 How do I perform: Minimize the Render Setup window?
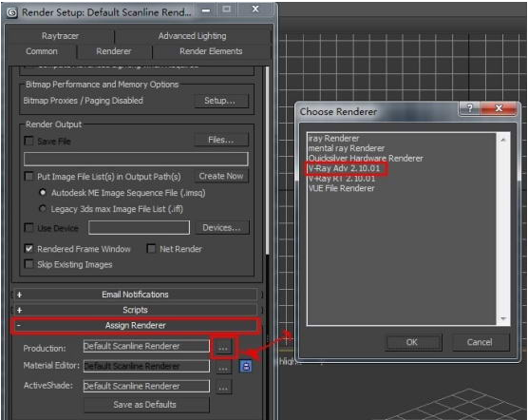point(206,10)
